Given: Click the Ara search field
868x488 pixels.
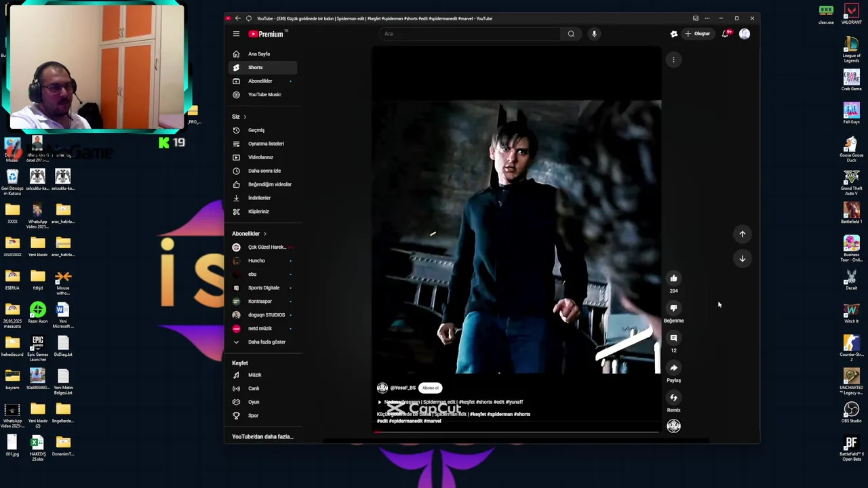Looking at the screenshot, I should tap(470, 34).
